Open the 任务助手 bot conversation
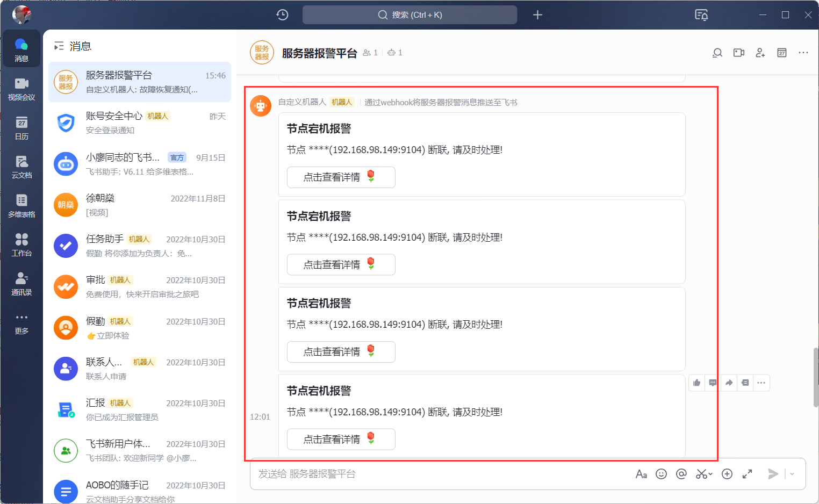Screen dimensions: 819x504 [140, 246]
